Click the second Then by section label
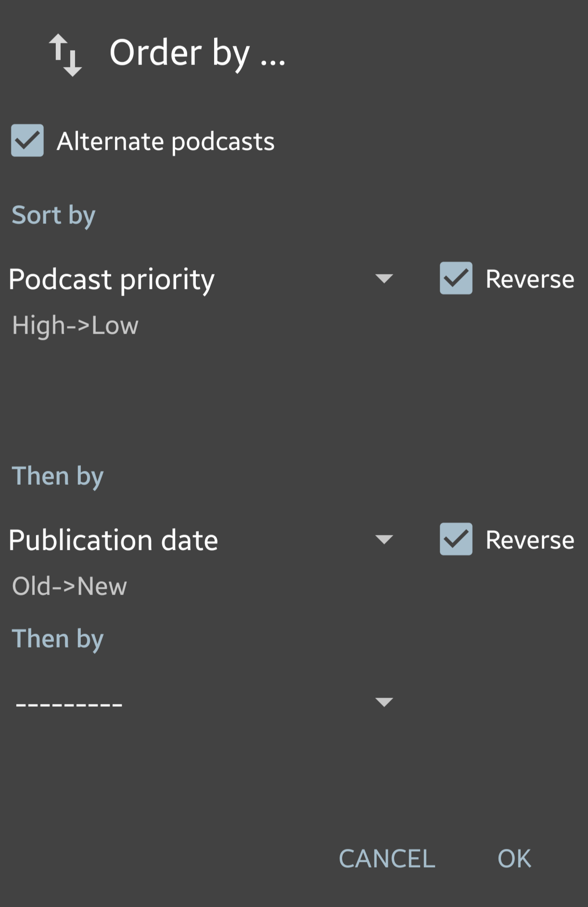Viewport: 588px width, 907px height. 57,638
